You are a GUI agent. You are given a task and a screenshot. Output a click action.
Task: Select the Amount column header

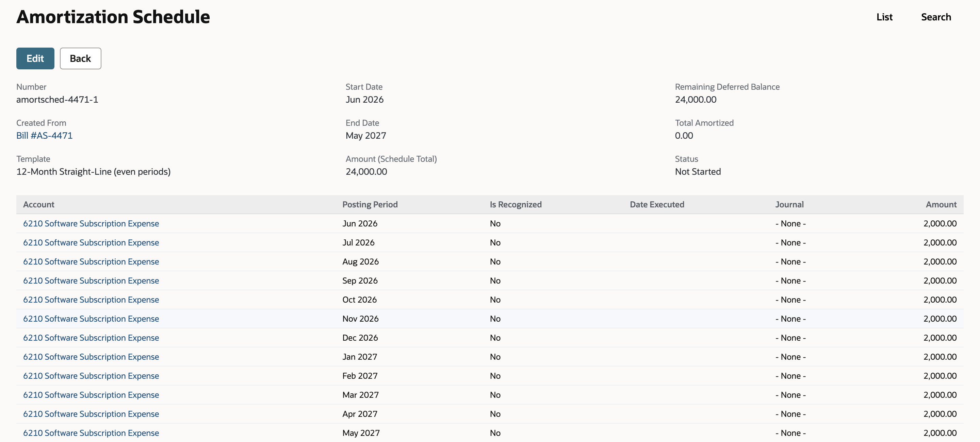pos(941,204)
